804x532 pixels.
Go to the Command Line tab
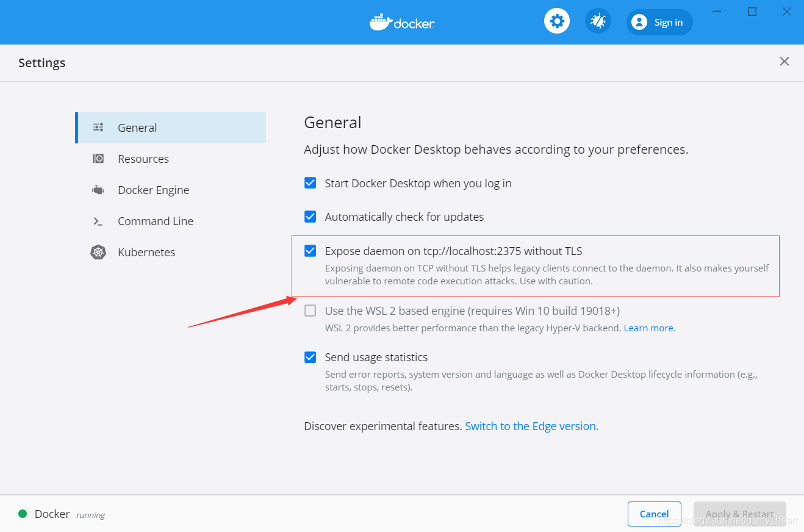point(170,221)
